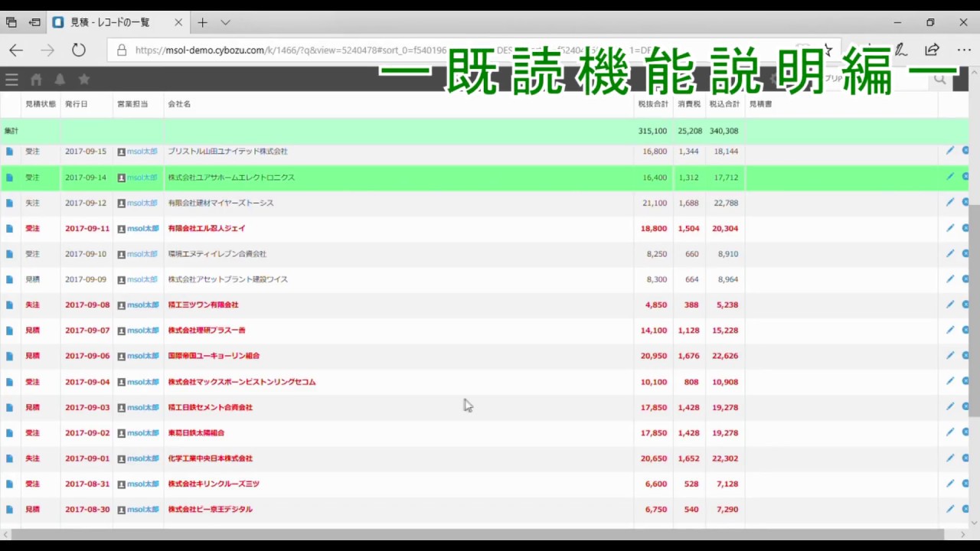Sort by the 会社名 column header
Viewport: 980px width, 551px height.
(179, 104)
